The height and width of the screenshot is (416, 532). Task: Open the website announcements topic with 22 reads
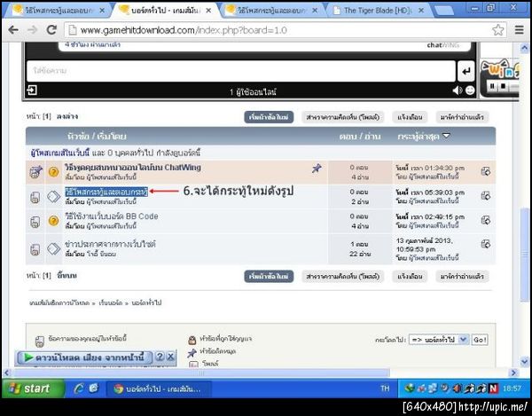coord(110,244)
